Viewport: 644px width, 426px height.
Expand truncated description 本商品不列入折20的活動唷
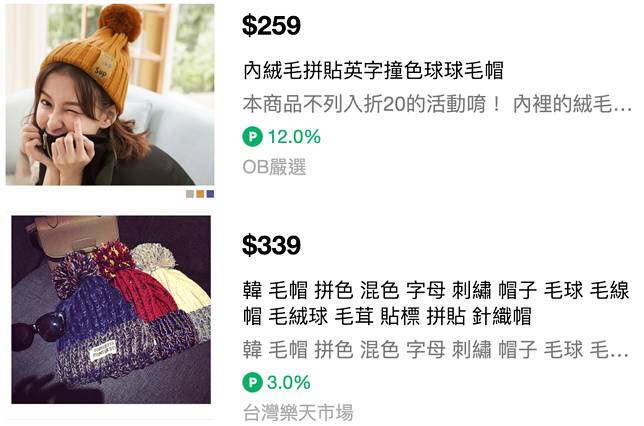[437, 104]
